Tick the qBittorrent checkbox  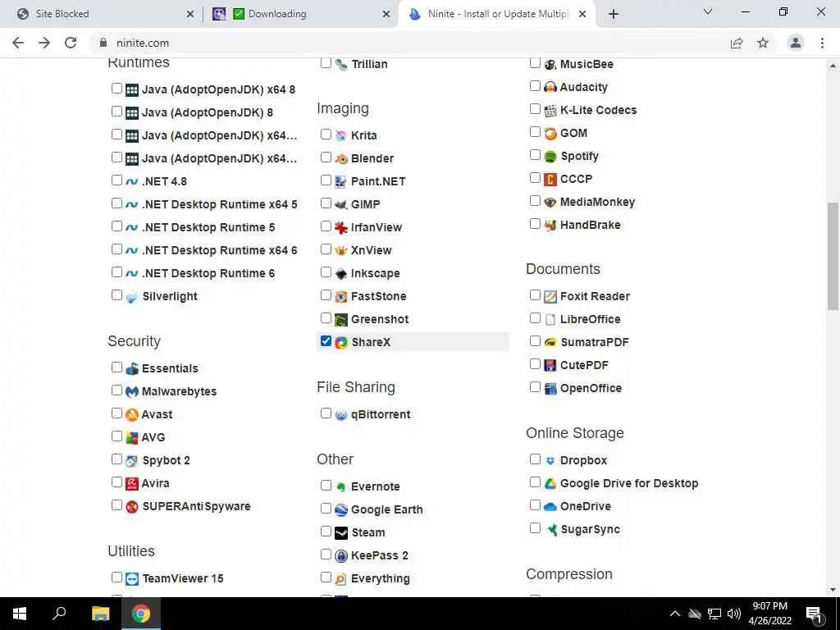(326, 413)
